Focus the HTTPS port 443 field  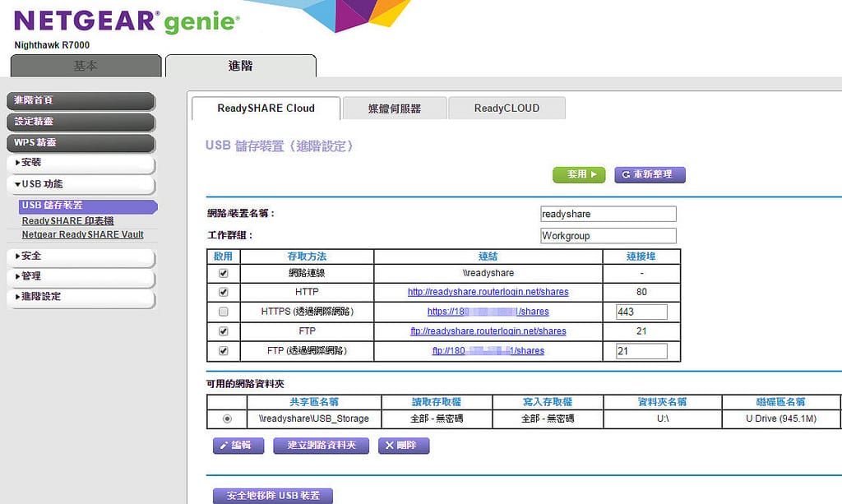point(641,312)
